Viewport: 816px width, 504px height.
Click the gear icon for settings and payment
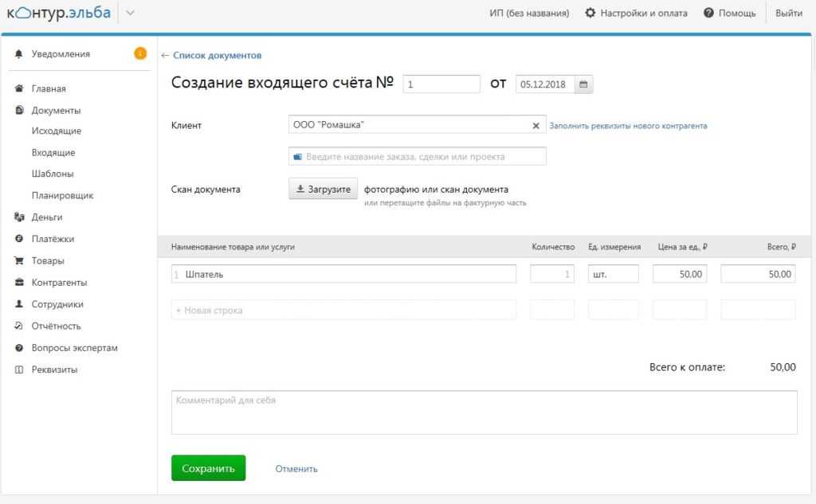tap(590, 13)
